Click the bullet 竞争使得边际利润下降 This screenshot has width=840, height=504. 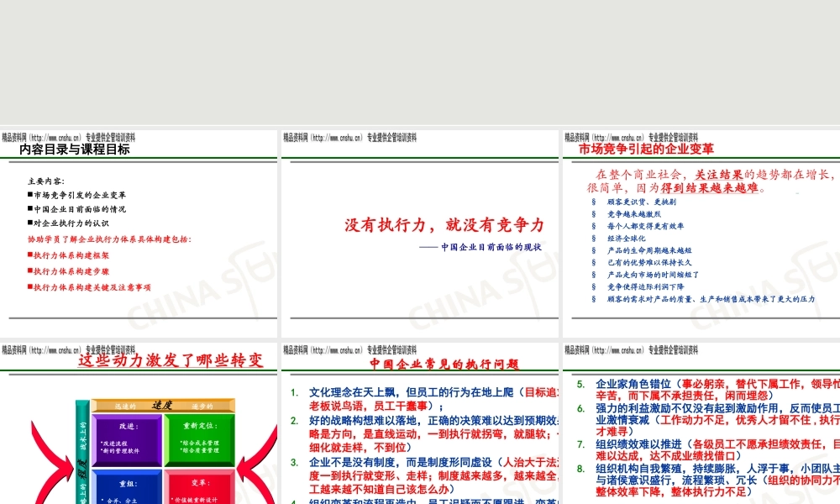click(645, 286)
